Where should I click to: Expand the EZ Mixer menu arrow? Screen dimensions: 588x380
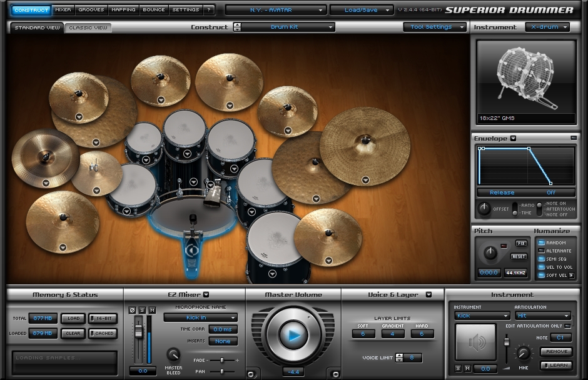[x=206, y=294]
